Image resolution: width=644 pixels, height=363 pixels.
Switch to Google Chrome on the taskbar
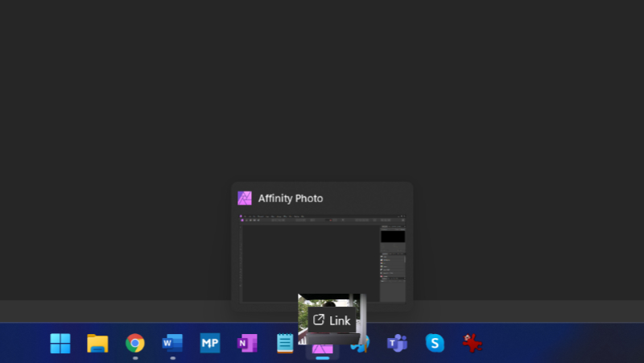[x=135, y=343]
